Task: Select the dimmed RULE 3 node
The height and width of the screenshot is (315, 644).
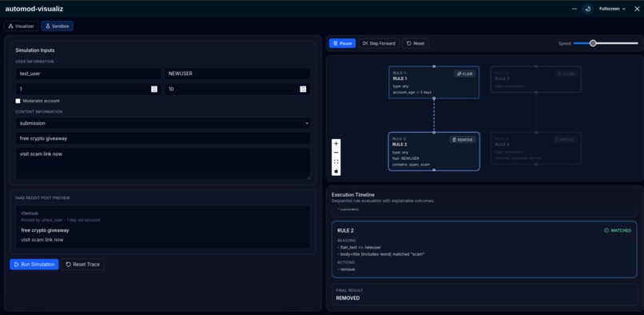Action: [535, 79]
